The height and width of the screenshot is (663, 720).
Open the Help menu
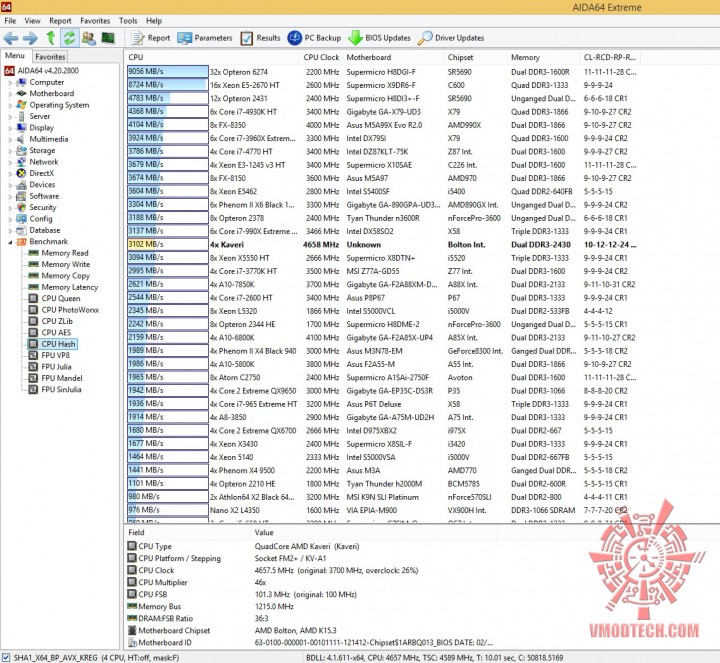(154, 21)
